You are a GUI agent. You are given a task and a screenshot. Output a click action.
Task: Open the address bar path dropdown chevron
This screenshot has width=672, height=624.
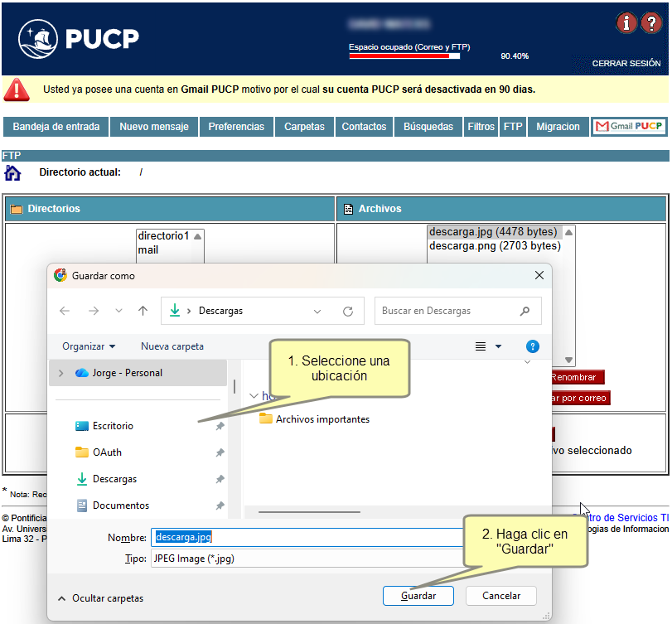pyautogui.click(x=317, y=312)
